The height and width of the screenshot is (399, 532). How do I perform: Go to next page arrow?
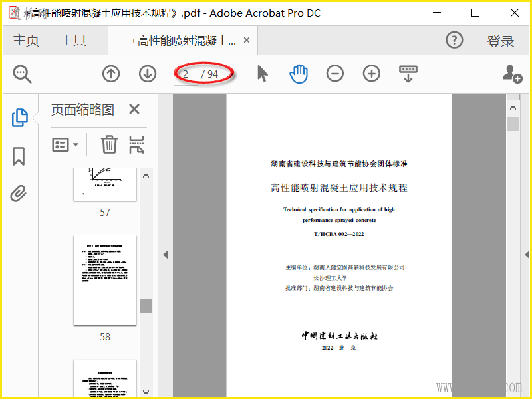tap(148, 74)
